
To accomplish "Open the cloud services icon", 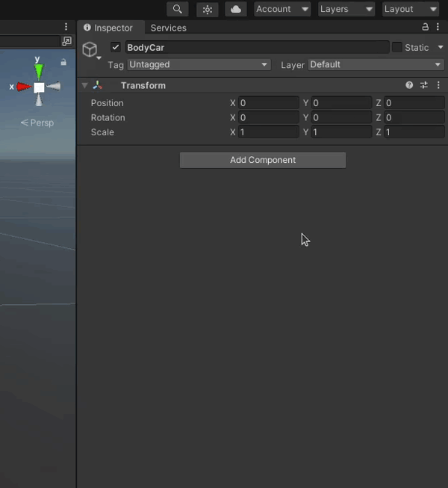I will coord(235,9).
